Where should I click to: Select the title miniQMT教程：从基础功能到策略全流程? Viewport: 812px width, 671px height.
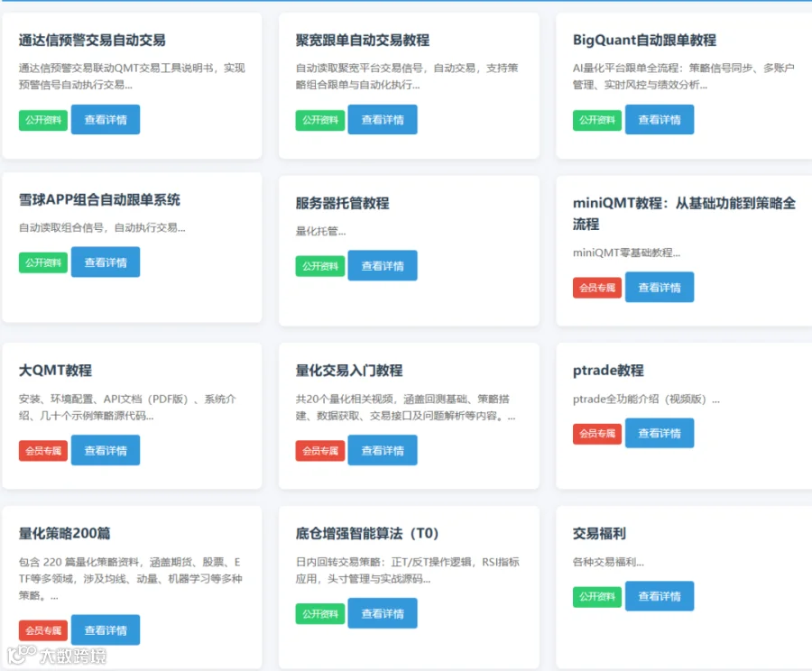click(x=684, y=214)
